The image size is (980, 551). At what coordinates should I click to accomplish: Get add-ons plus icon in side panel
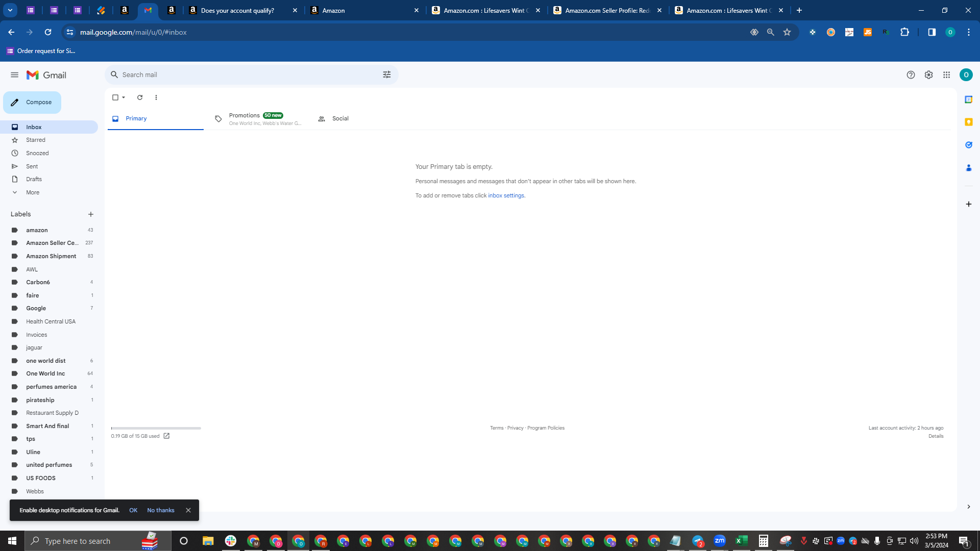tap(968, 204)
